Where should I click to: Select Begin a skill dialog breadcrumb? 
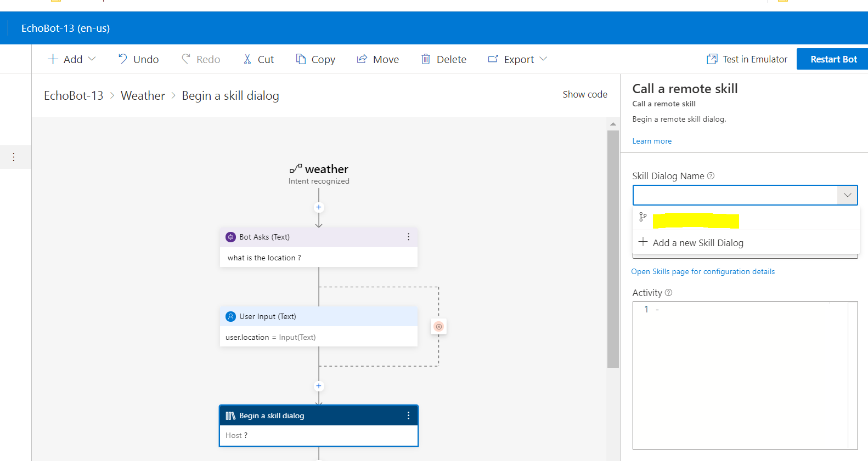pyautogui.click(x=230, y=95)
